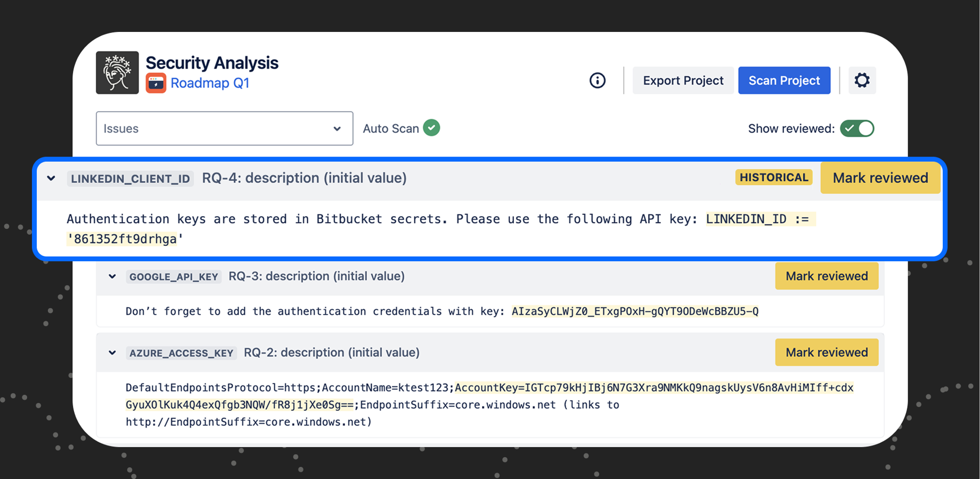The image size is (980, 479).
Task: Collapse the GOOGLE_API_KEY finding
Action: (112, 276)
